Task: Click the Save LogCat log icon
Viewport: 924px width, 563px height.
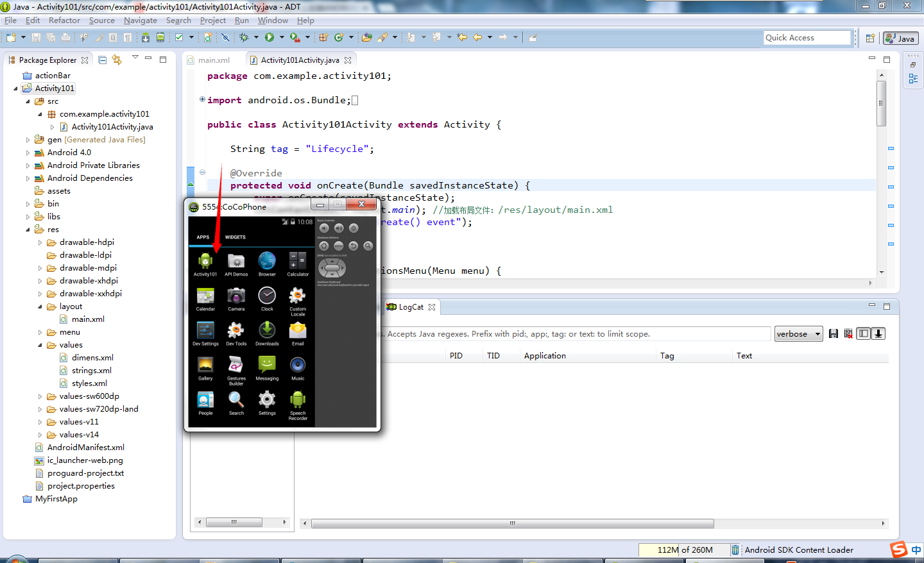Action: [x=834, y=333]
